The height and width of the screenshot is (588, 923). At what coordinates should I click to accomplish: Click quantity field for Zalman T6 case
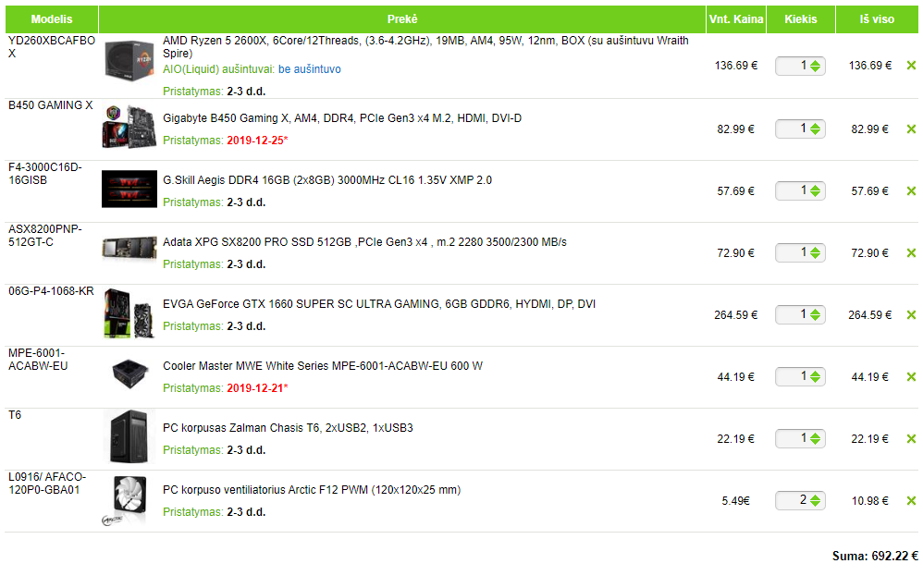[x=794, y=438]
